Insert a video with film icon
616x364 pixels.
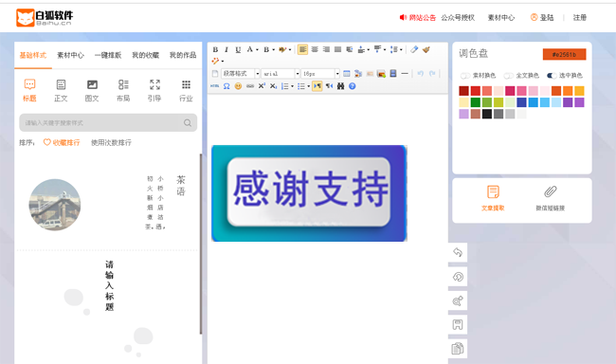[x=393, y=74]
